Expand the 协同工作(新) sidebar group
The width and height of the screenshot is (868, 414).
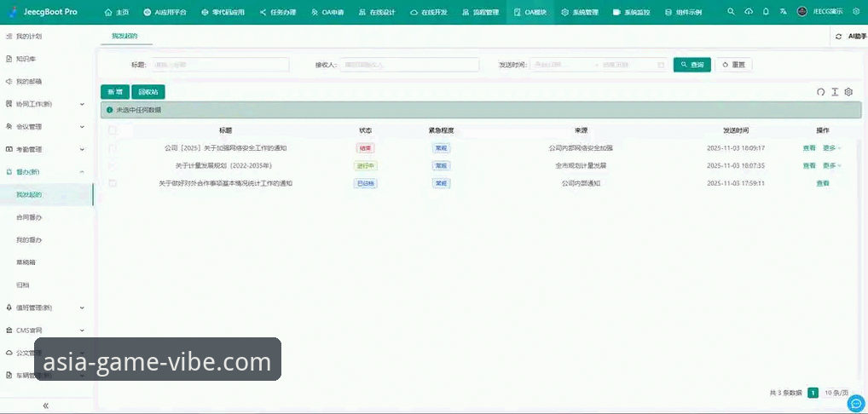(x=47, y=104)
